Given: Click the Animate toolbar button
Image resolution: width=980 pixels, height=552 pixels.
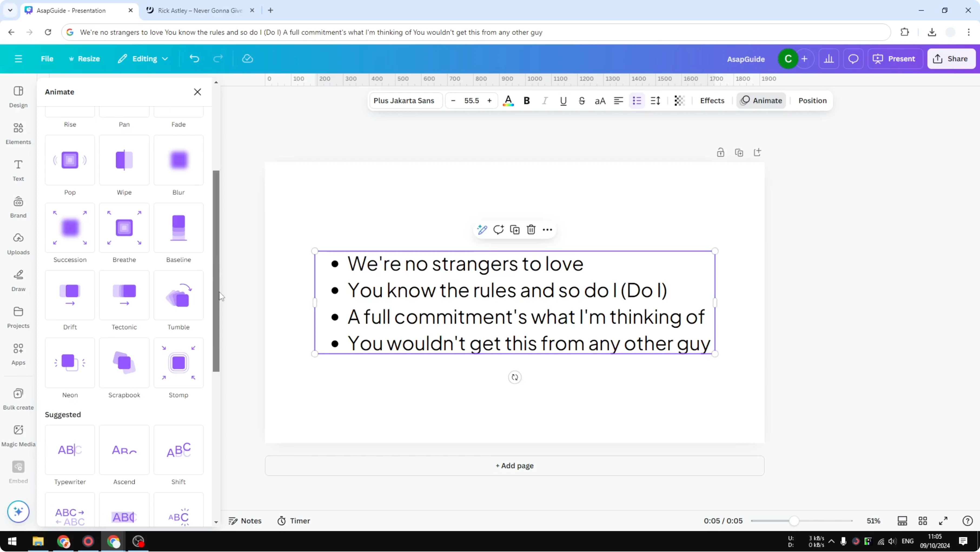Looking at the screenshot, I should [761, 101].
